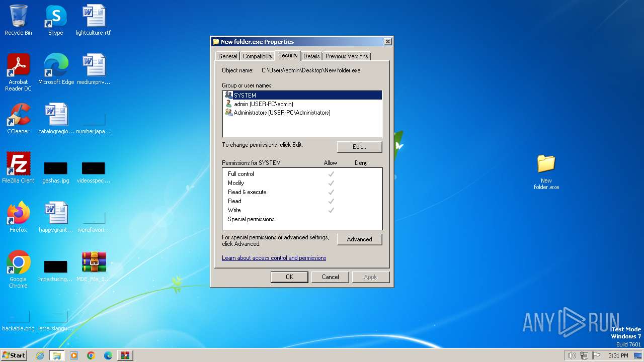Image resolution: width=644 pixels, height=362 pixels.
Task: Select the gashas.jpg image file
Action: pyautogui.click(x=56, y=172)
